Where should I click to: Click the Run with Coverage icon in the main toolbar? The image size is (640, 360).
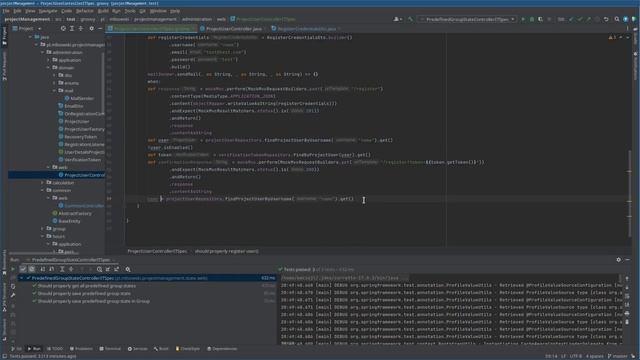[540, 19]
